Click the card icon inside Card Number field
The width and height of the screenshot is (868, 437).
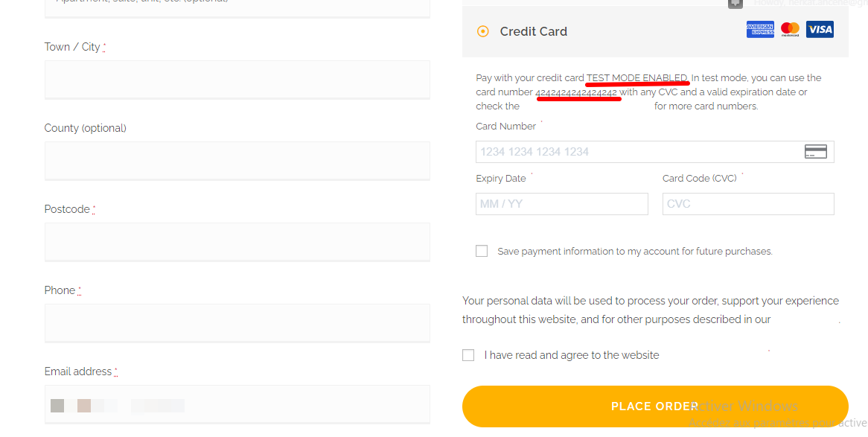coord(816,152)
